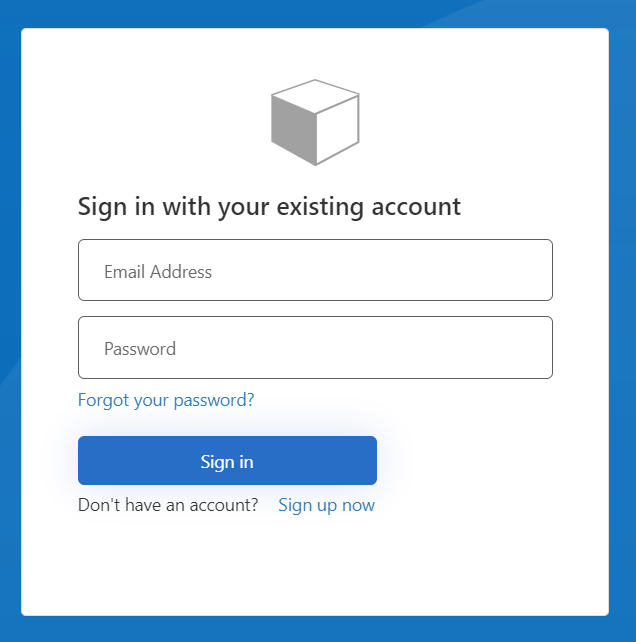Start password recovery via the forgot link
Image resolution: width=636 pixels, height=642 pixels.
coord(166,400)
